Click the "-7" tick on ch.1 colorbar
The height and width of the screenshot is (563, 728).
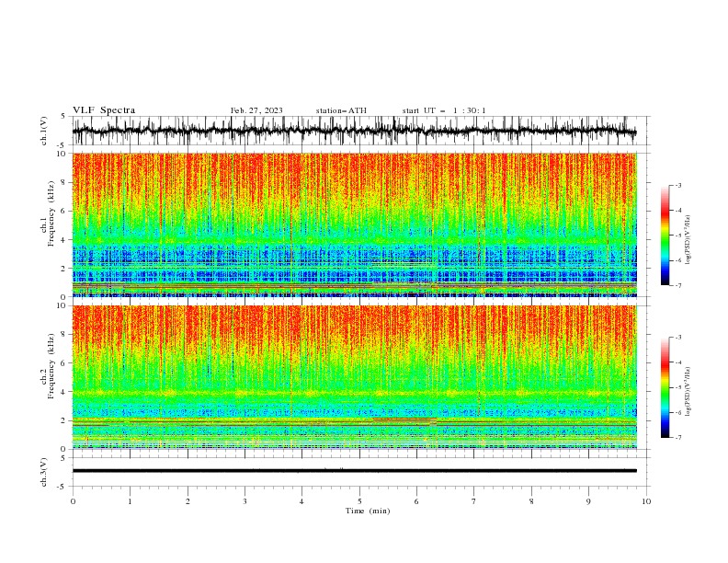coord(677,285)
